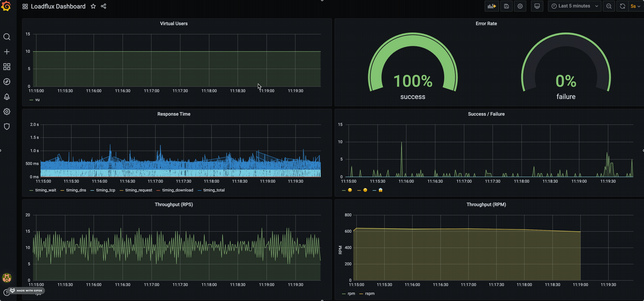The width and height of the screenshot is (644, 301).
Task: Open the Virtual Users panel title menu
Action: click(174, 23)
